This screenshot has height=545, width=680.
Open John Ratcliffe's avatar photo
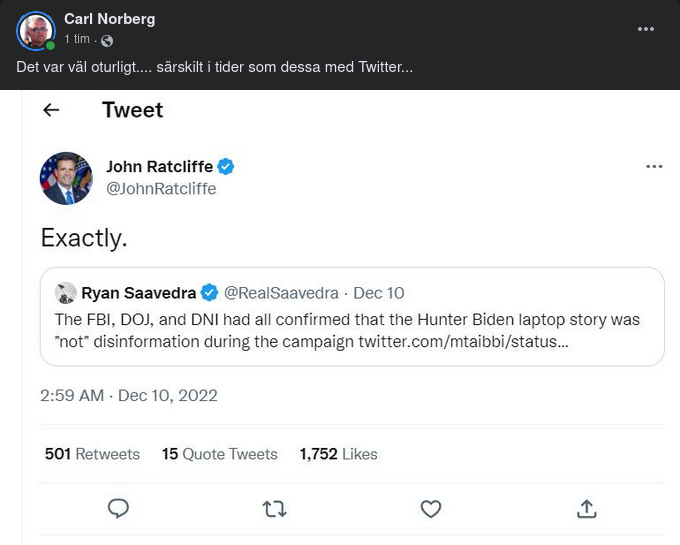pyautogui.click(x=66, y=178)
